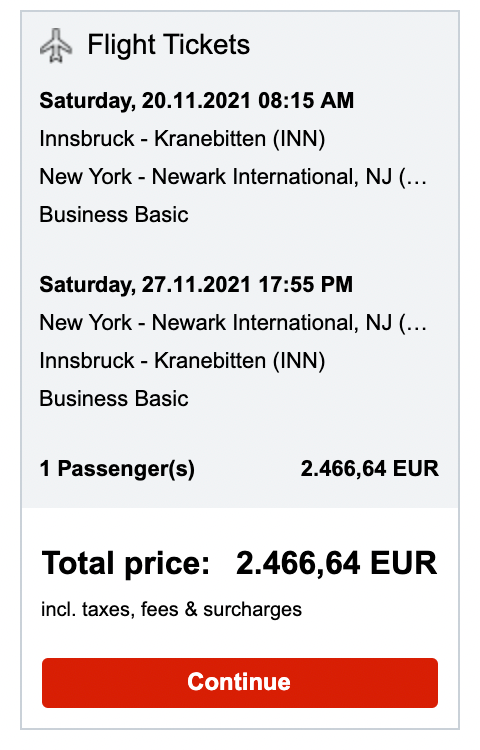Click incl. taxes, fees & surcharges note
Screen dimensions: 480x750
(171, 609)
